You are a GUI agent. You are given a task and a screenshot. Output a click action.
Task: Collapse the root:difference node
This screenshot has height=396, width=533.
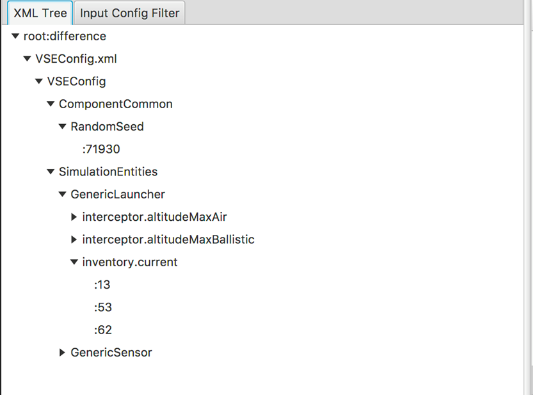click(x=15, y=36)
